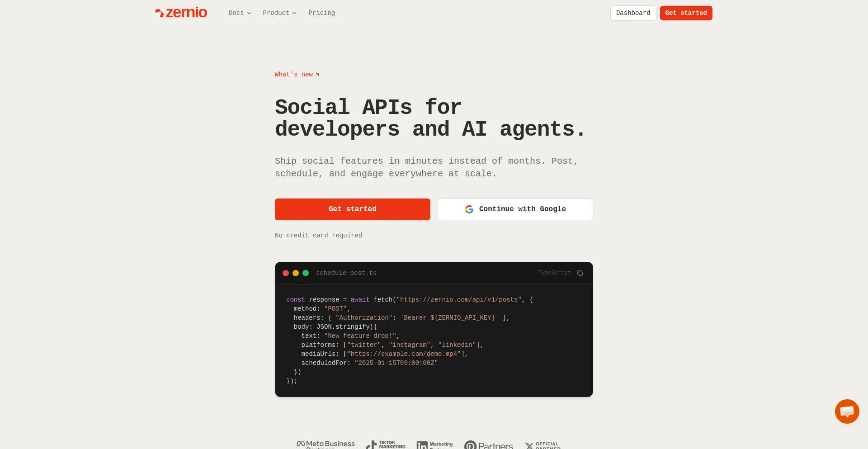Open the orange chat widget bubble
Image resolution: width=868 pixels, height=449 pixels.
pyautogui.click(x=847, y=411)
